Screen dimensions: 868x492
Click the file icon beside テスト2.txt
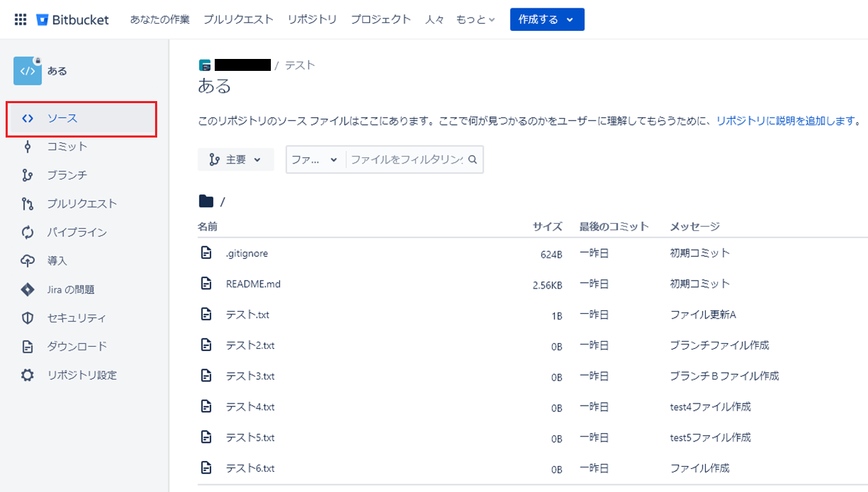[x=206, y=345]
